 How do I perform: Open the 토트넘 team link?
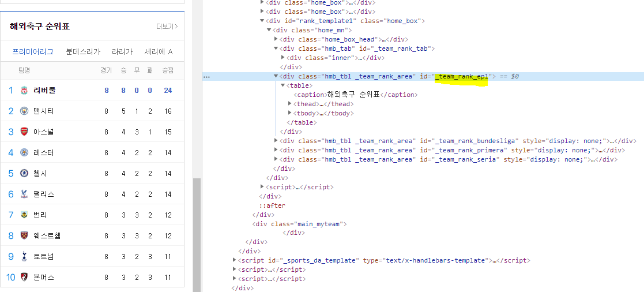click(x=44, y=257)
